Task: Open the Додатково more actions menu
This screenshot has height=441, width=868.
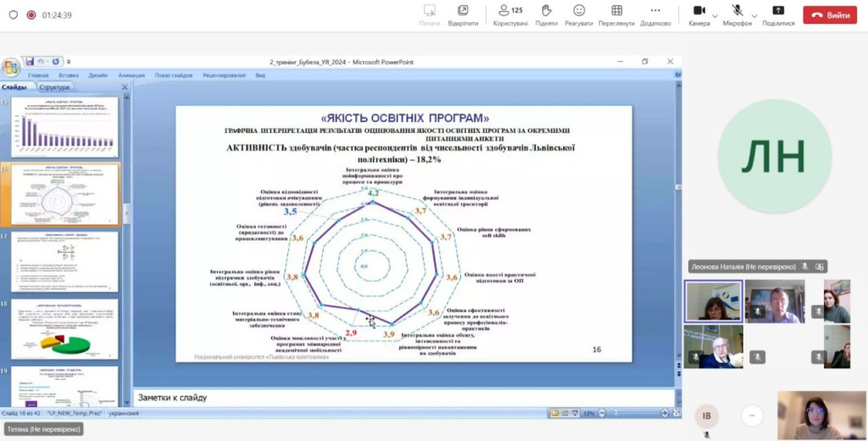Action: tap(655, 15)
